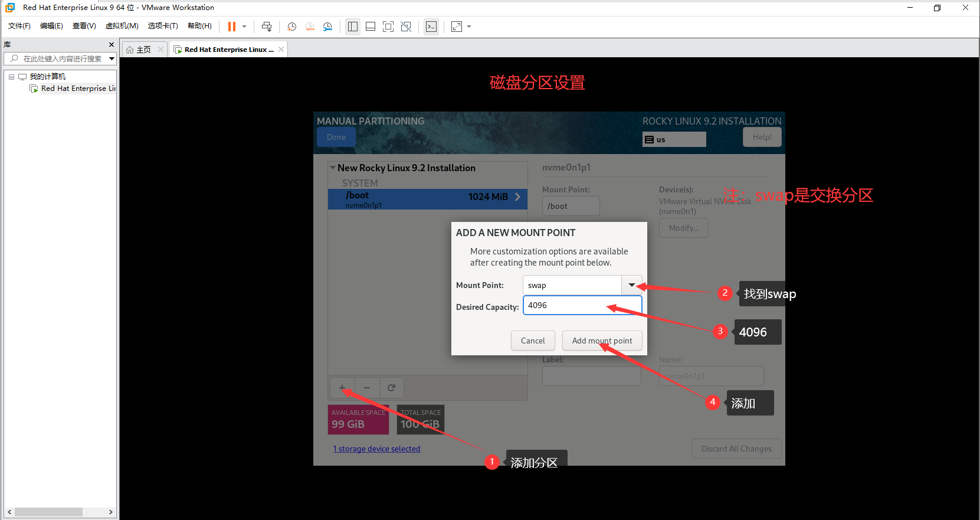Click the nvme0n1p1 partition heading

tap(566, 168)
